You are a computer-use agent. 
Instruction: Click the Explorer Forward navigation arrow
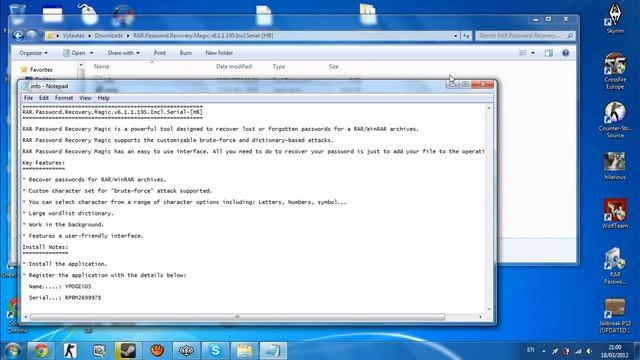pos(31,36)
